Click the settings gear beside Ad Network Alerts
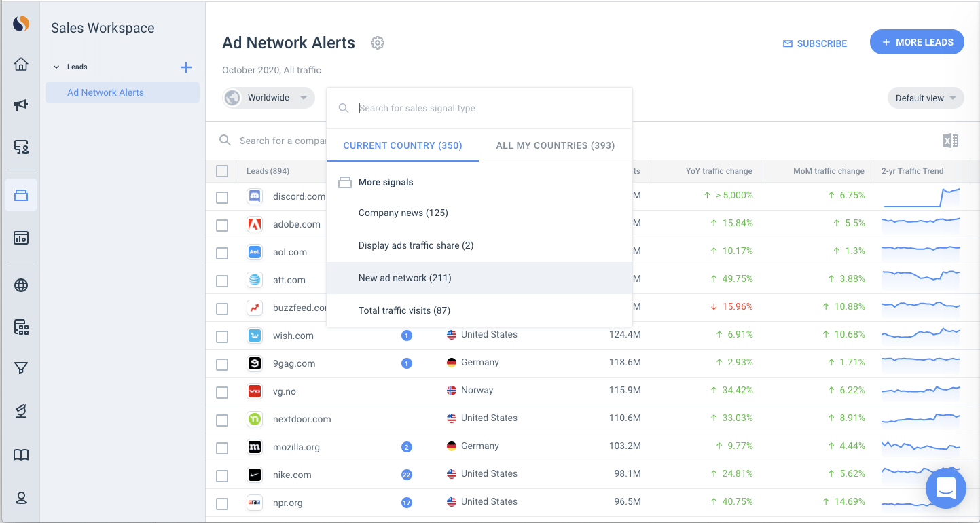 (x=378, y=42)
